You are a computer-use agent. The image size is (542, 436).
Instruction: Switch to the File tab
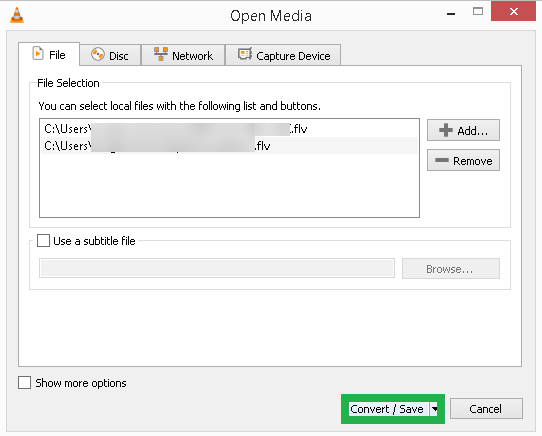(x=49, y=54)
